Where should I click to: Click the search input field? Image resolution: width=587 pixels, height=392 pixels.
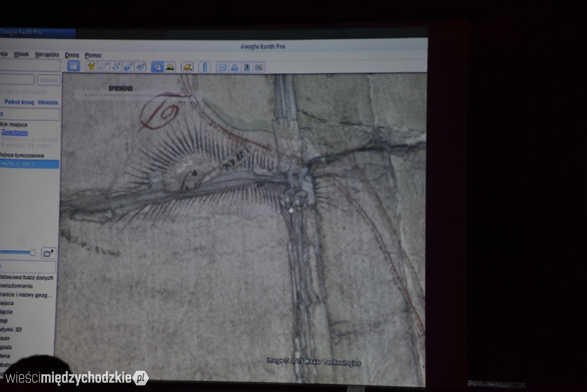(17, 79)
